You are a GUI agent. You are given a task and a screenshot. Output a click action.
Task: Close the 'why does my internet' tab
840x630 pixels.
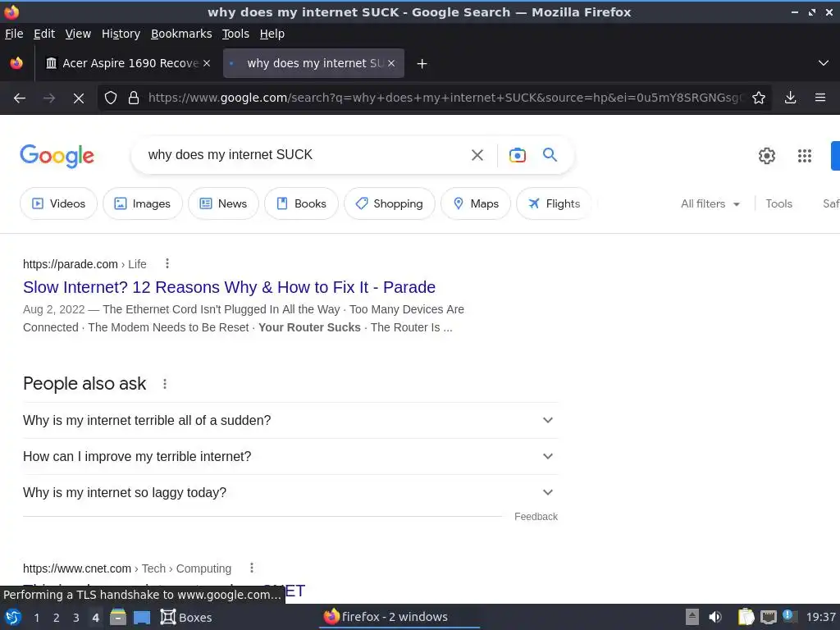391,63
